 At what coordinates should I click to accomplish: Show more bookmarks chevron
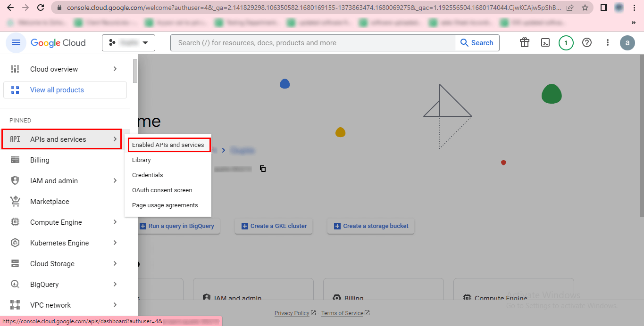pyautogui.click(x=633, y=22)
